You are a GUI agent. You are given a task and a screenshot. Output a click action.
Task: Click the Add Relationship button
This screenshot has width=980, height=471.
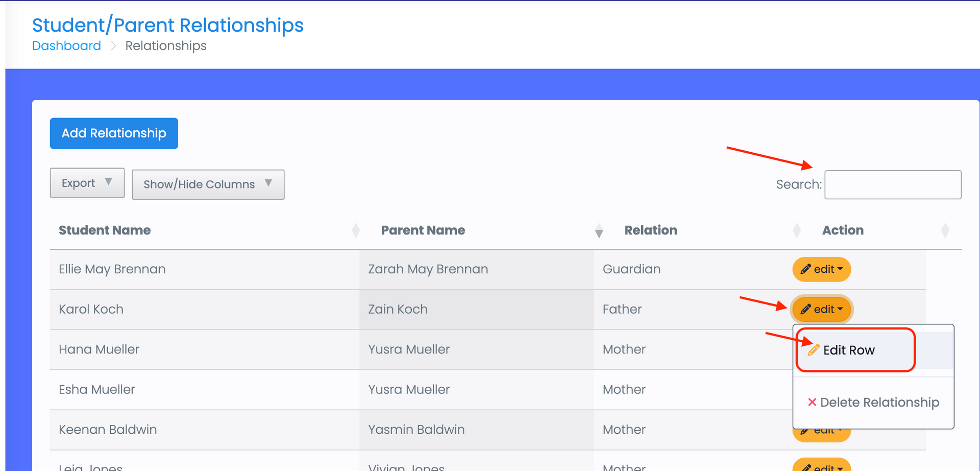click(x=113, y=133)
